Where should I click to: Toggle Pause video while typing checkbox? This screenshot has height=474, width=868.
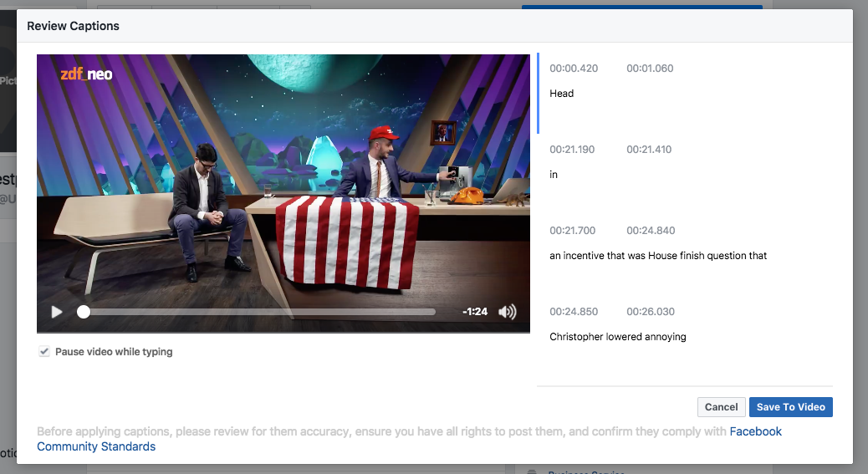click(x=44, y=352)
